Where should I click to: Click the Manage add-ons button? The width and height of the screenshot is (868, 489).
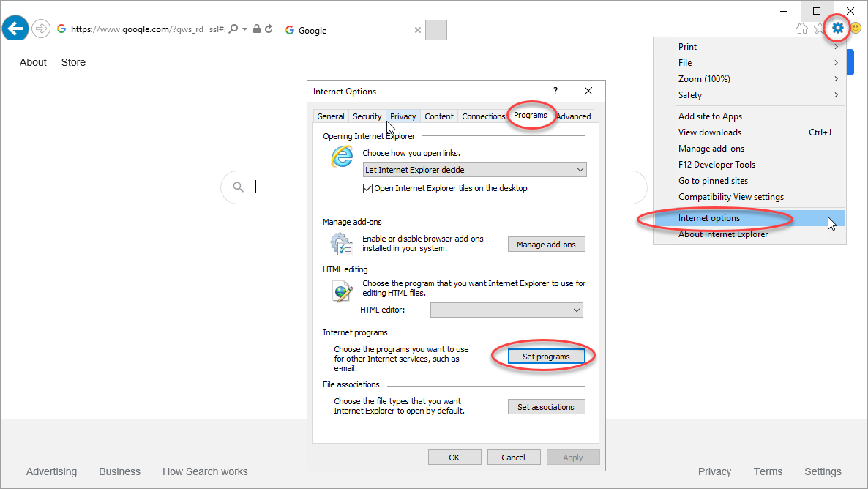547,244
